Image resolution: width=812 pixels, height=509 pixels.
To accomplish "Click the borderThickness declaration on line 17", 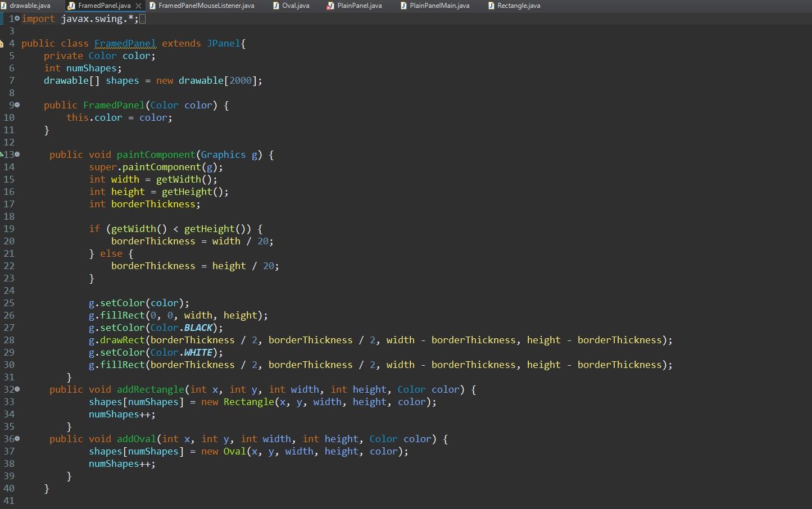I will (153, 204).
